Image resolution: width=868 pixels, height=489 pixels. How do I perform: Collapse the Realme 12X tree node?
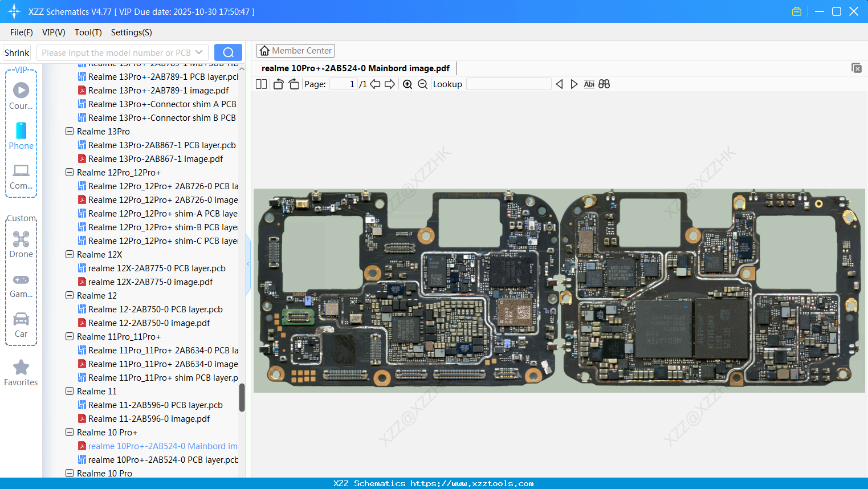tap(69, 254)
